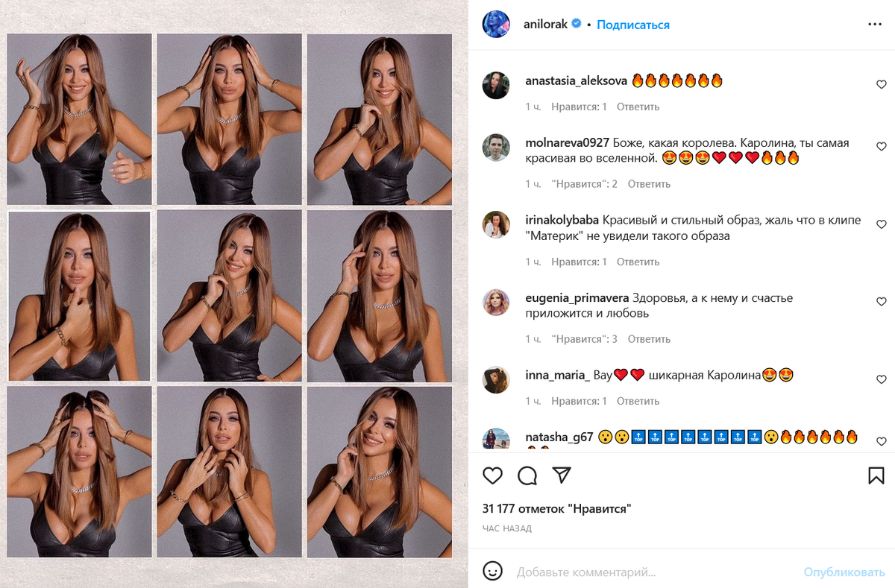The image size is (895, 588).
Task: Open comment bubble icon under post
Action: (x=527, y=475)
